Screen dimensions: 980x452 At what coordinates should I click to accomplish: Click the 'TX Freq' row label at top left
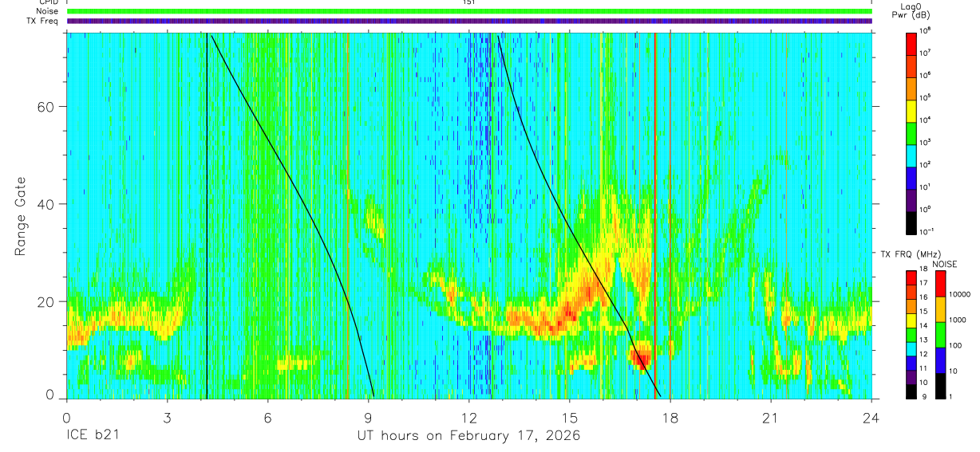pyautogui.click(x=44, y=21)
